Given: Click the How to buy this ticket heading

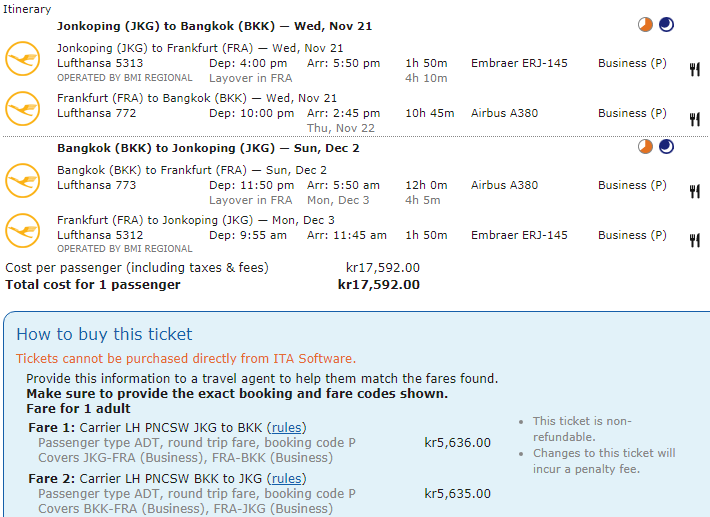Looking at the screenshot, I should pyautogui.click(x=104, y=335).
